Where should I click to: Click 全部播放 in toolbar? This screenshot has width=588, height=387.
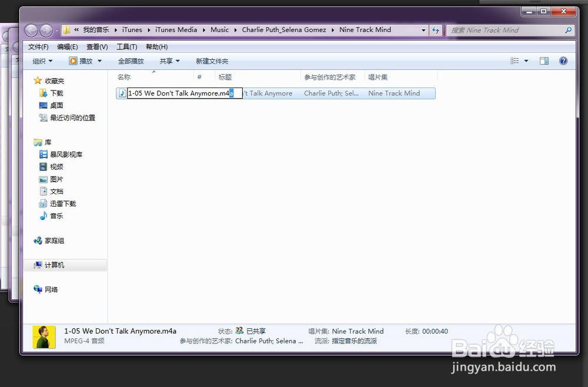pyautogui.click(x=131, y=61)
